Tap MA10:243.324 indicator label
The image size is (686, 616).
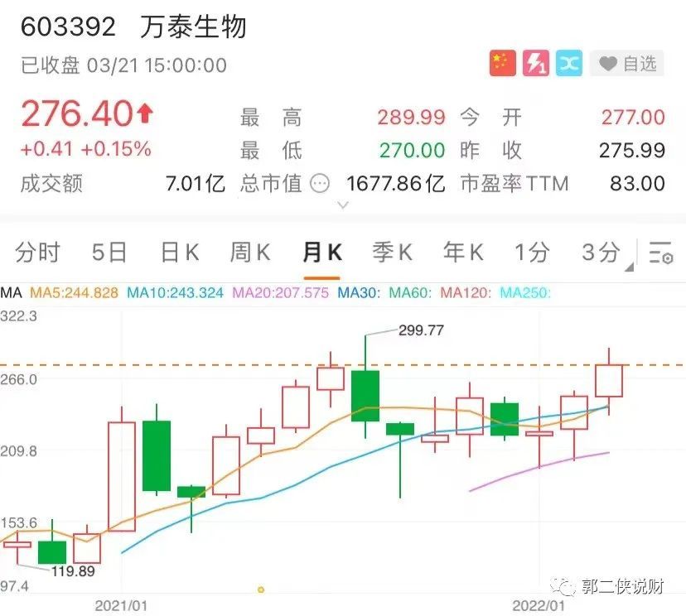(x=175, y=292)
